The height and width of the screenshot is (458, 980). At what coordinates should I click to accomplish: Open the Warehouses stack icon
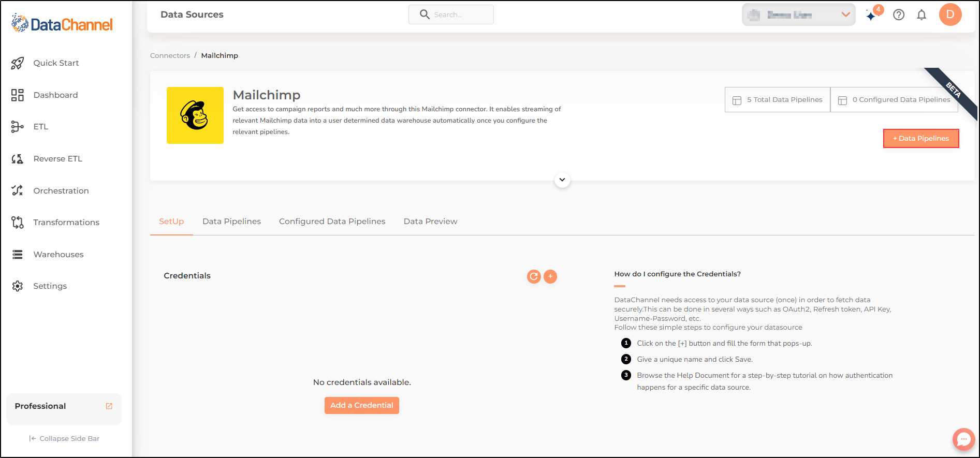(x=18, y=255)
